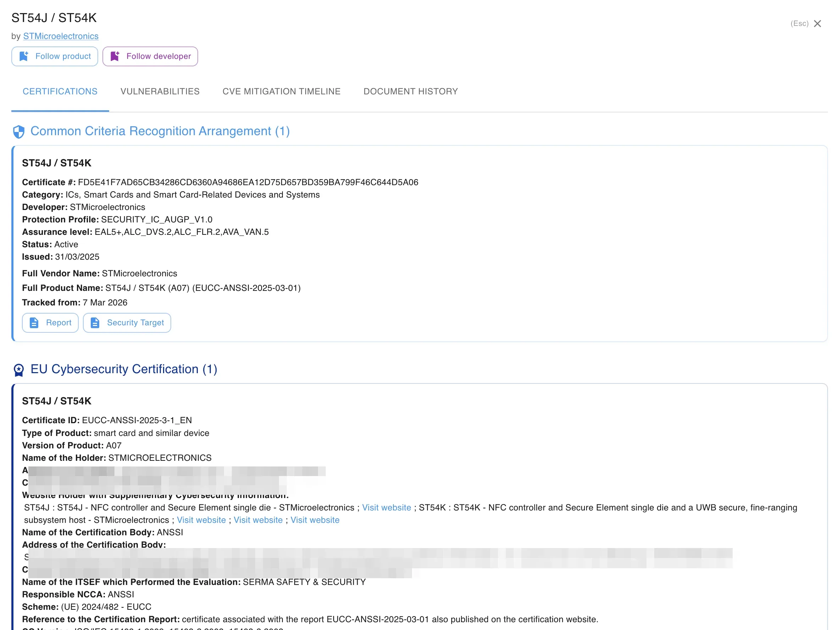Click last Visit website link
The height and width of the screenshot is (630, 840).
click(315, 520)
